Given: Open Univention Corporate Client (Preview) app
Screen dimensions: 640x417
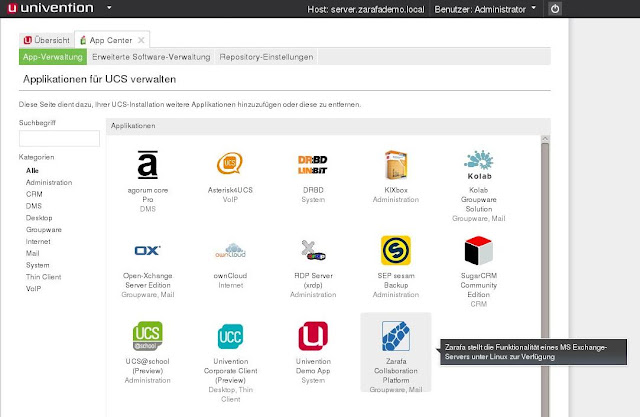Looking at the screenshot, I should point(230,362).
